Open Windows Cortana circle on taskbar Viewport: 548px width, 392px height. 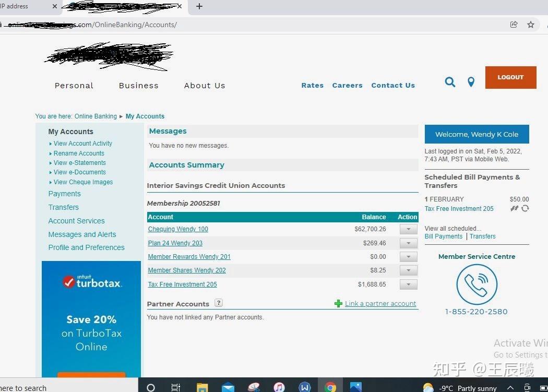point(151,387)
